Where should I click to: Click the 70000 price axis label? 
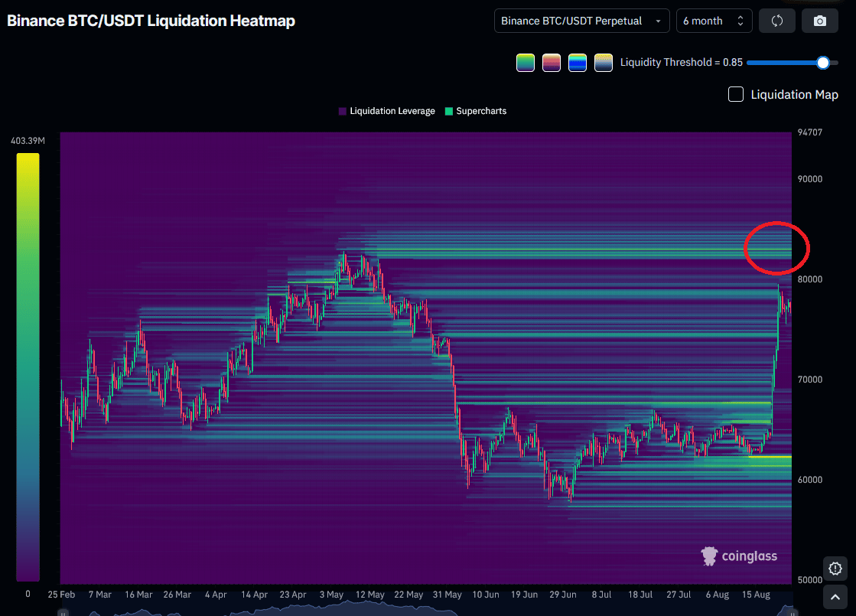809,380
